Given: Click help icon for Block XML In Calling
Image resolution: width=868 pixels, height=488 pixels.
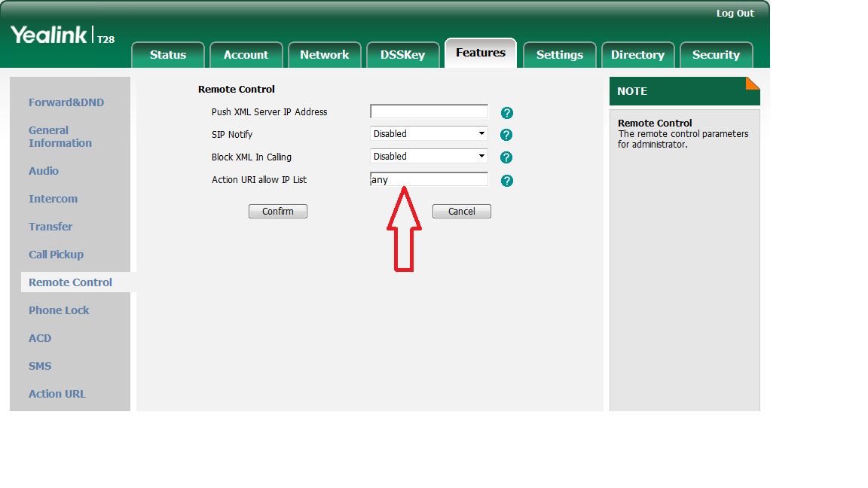Looking at the screenshot, I should pyautogui.click(x=506, y=157).
